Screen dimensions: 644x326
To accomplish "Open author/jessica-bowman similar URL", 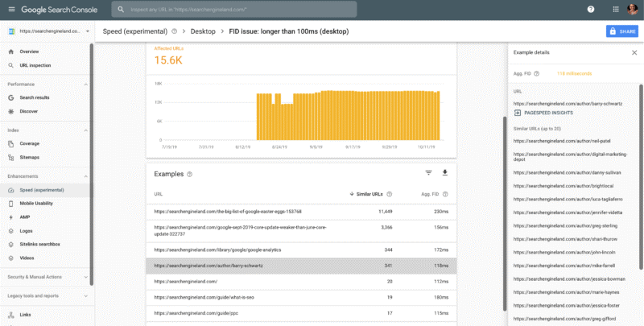I will [569, 279].
